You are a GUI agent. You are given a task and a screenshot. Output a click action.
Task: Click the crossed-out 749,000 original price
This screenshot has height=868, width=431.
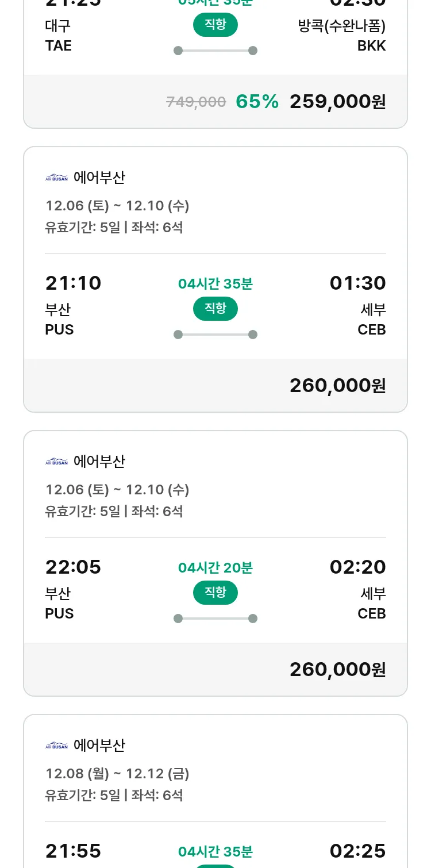click(x=196, y=102)
